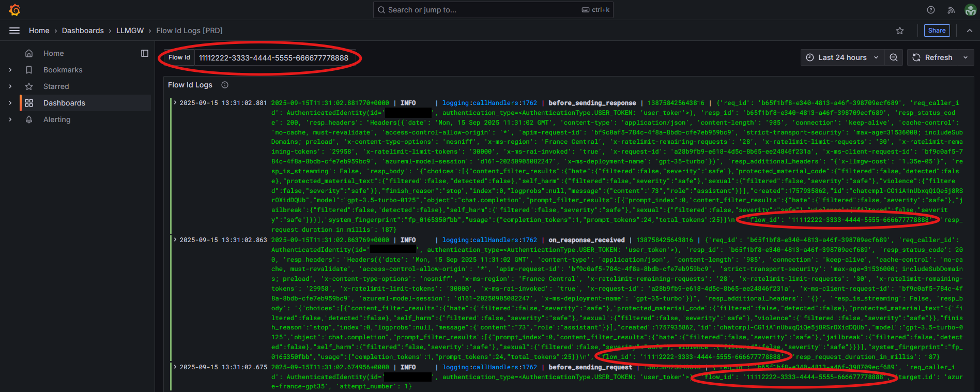Screen dimensions: 980x392
Task: Open the user profile avatar
Action: (x=970, y=10)
